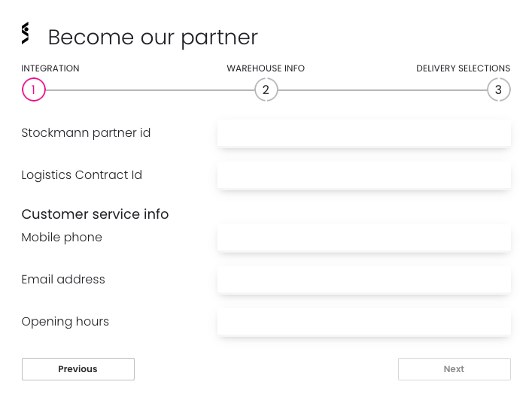Click the Stockmann partner id label

(x=86, y=133)
